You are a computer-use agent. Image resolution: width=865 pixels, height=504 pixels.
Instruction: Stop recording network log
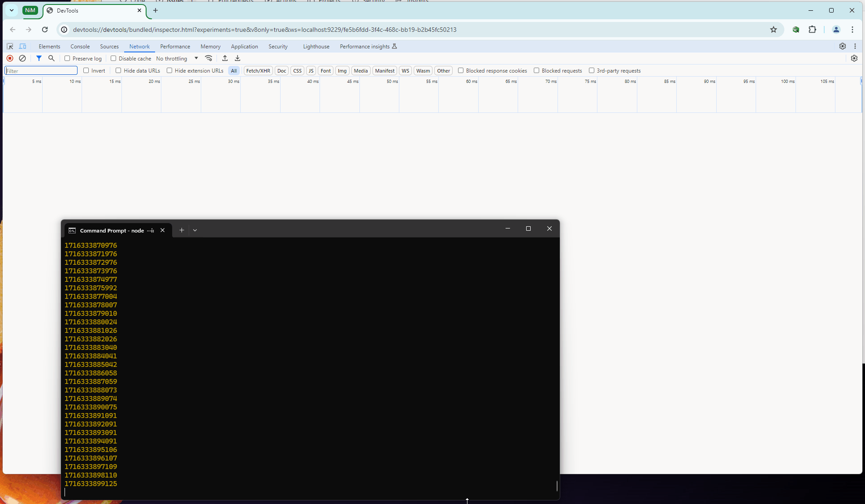10,58
